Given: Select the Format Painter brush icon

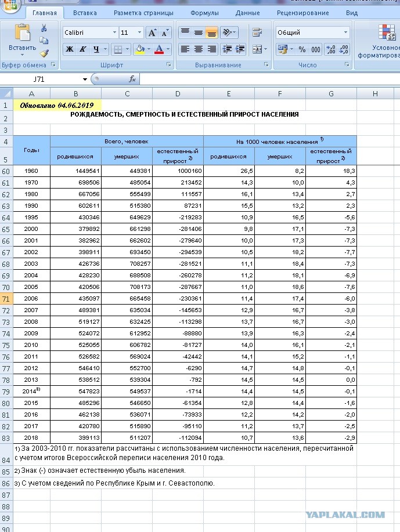Looking at the screenshot, I should 44,53.
